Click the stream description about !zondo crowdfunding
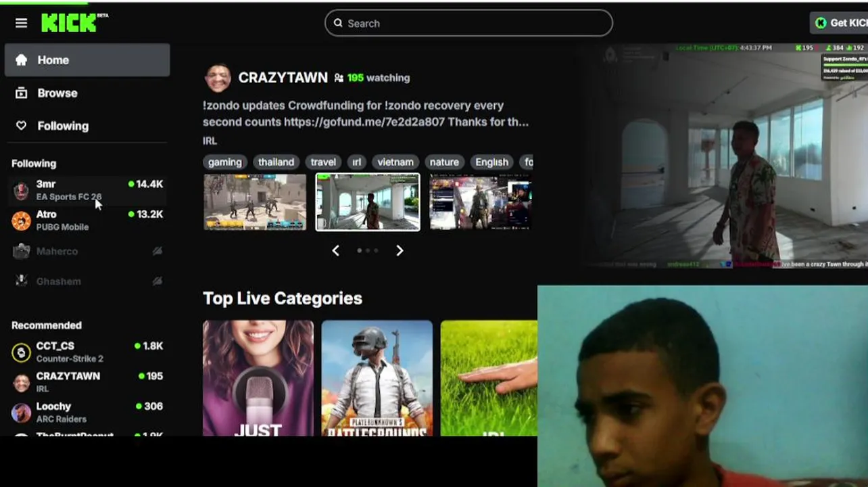The image size is (868, 487). point(366,114)
